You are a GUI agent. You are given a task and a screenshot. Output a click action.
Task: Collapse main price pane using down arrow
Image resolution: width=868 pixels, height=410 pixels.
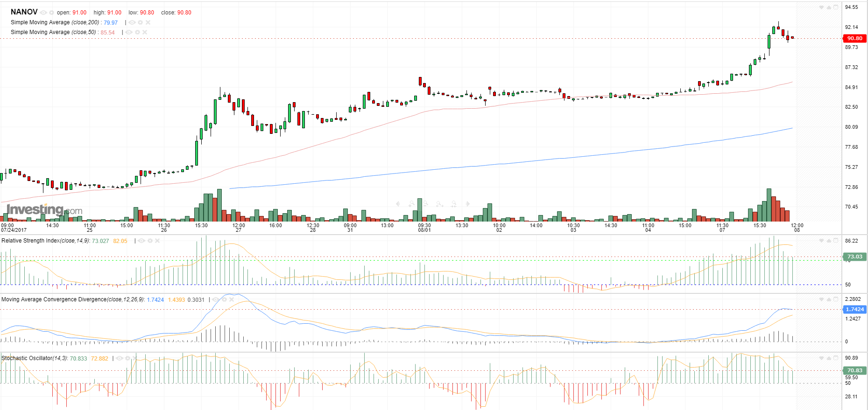(821, 7)
